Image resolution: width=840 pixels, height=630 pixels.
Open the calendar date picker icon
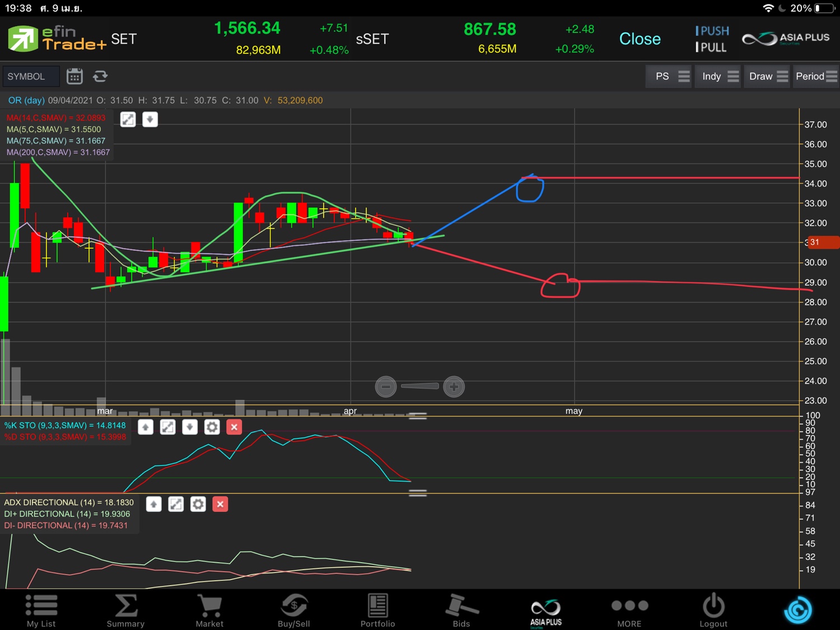pyautogui.click(x=74, y=76)
